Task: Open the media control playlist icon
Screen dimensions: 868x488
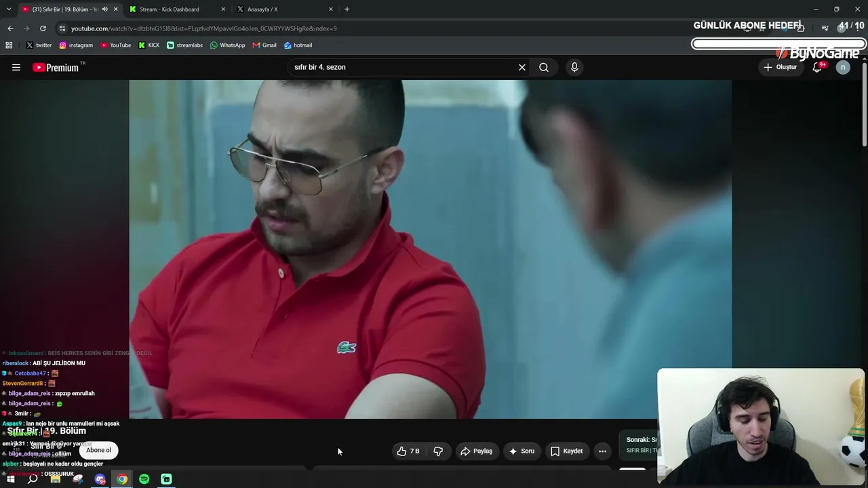Action: point(825,28)
